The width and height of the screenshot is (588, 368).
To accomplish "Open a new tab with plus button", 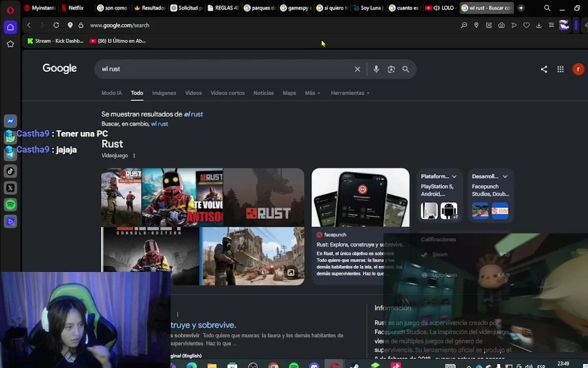I will 521,8.
